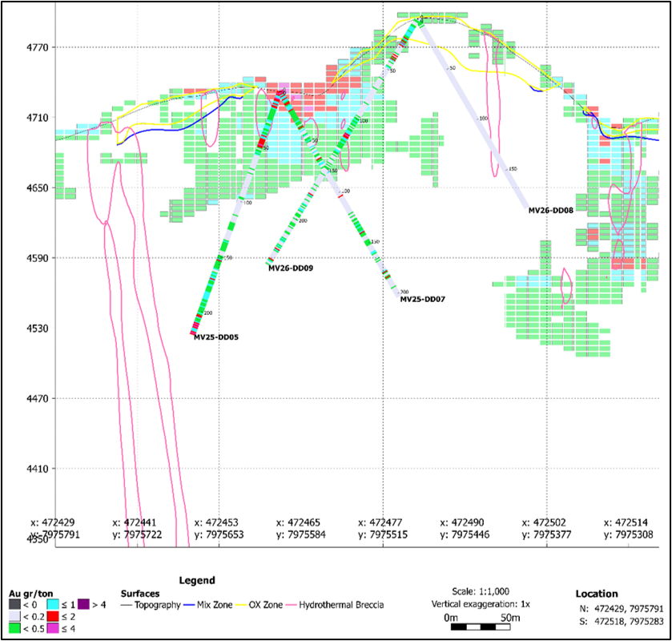This screenshot has width=672, height=641.
Task: Click the purple '> 4' legend swatch
Action: 83,605
